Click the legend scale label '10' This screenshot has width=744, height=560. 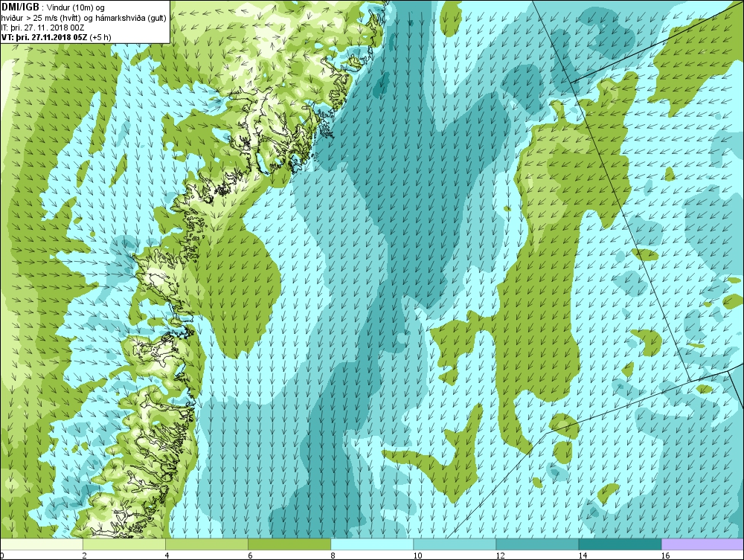[417, 556]
